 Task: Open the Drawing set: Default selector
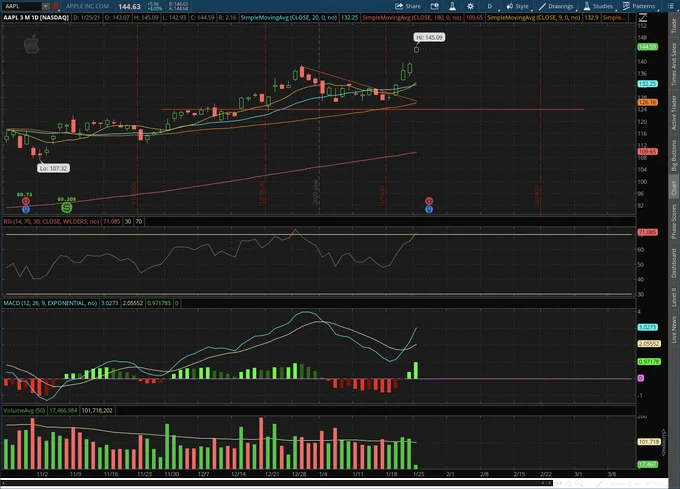[x=637, y=483]
